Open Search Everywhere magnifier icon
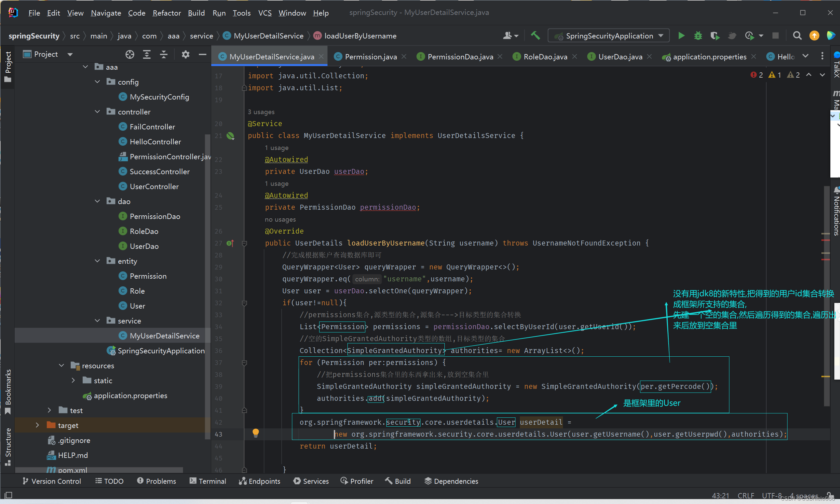This screenshot has width=840, height=504. 797,35
